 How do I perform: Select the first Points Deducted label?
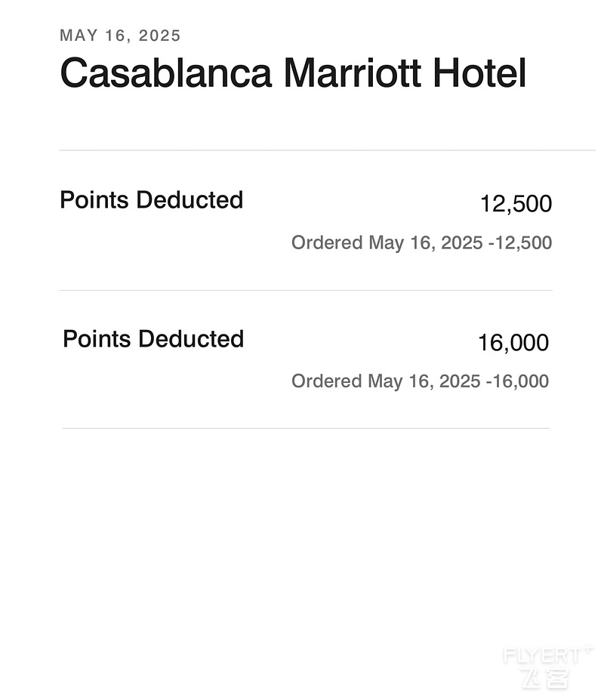click(151, 199)
